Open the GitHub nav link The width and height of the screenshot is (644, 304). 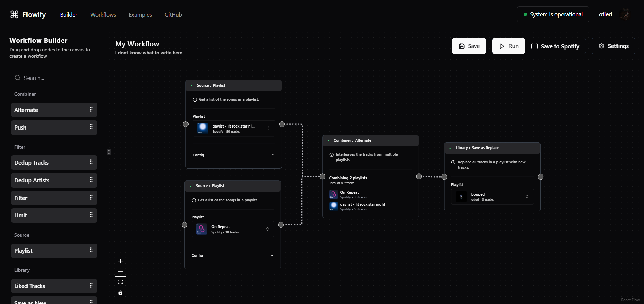173,15
